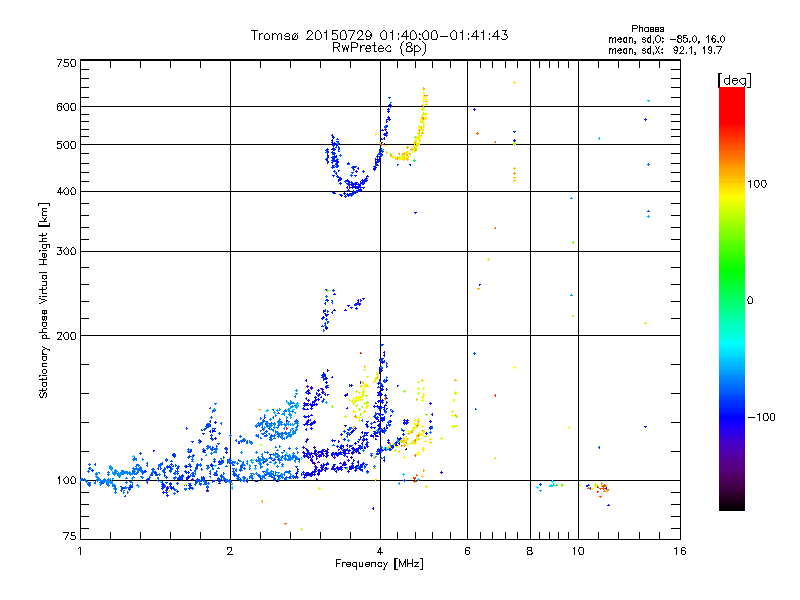This screenshot has width=800, height=600.
Task: Click the x-axis tick label '8'
Action: click(530, 551)
